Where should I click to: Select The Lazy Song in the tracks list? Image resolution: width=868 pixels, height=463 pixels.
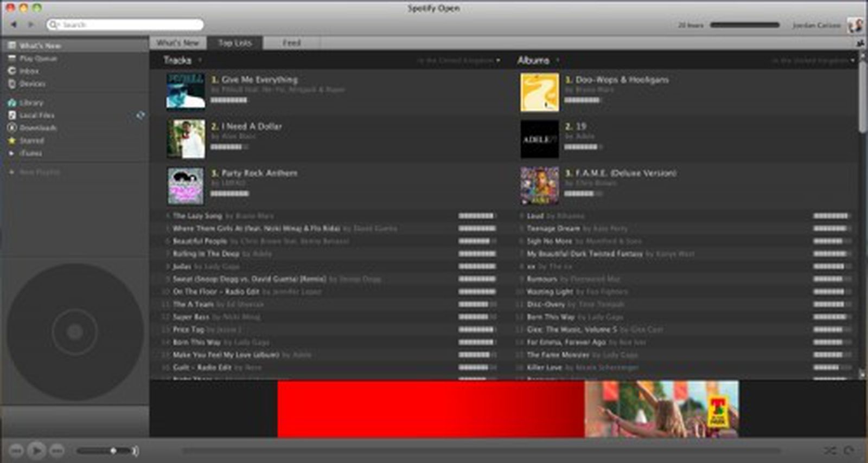coord(197,216)
